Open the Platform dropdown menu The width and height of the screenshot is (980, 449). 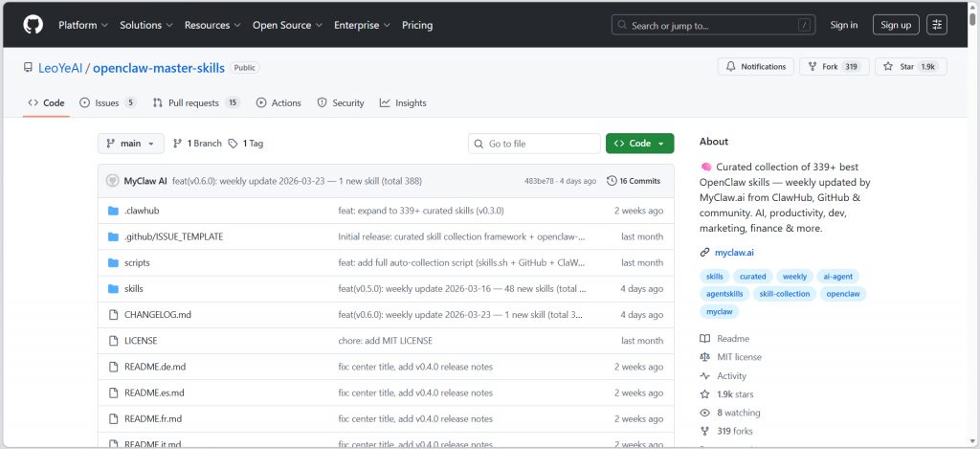click(83, 25)
